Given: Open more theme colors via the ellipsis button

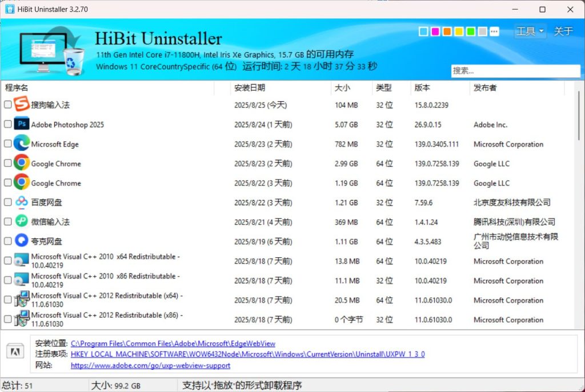Looking at the screenshot, I should tap(494, 31).
